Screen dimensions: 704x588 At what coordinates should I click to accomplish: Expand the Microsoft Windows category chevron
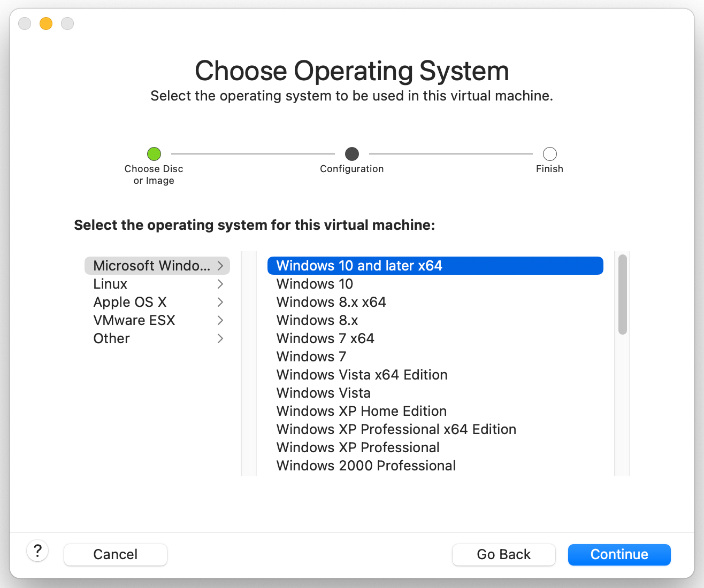click(220, 266)
